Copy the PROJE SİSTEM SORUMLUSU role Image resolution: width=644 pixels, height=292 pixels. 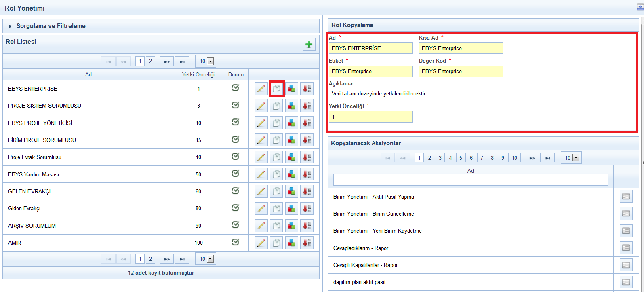pyautogui.click(x=277, y=106)
